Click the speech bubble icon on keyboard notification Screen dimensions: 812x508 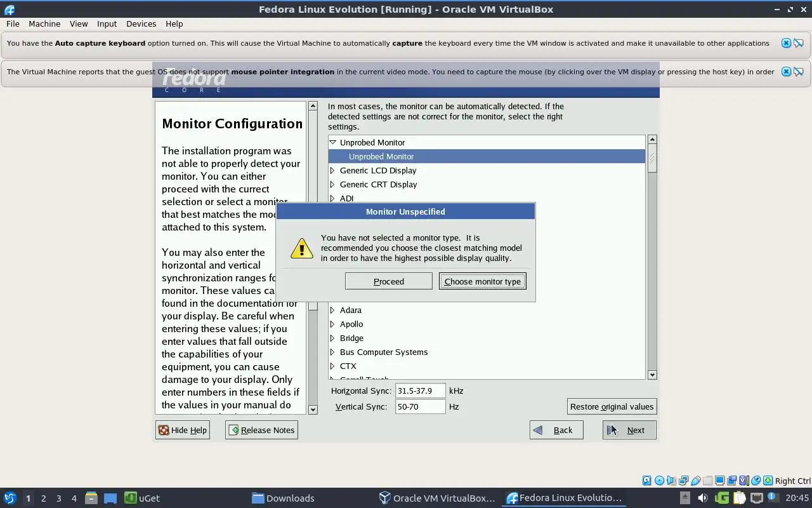[x=799, y=43]
